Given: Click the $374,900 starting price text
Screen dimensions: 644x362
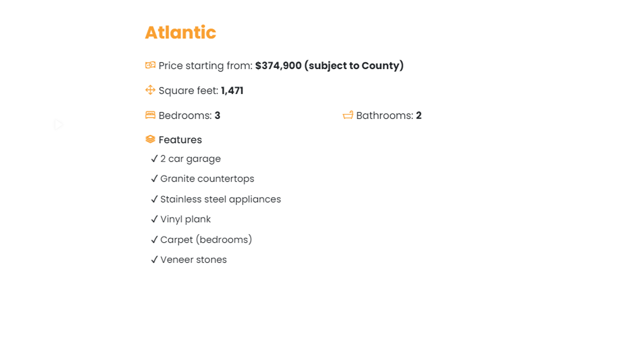Looking at the screenshot, I should 278,66.
